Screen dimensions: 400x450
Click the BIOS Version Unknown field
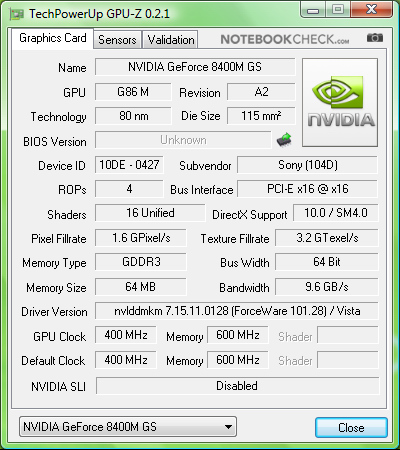point(183,140)
